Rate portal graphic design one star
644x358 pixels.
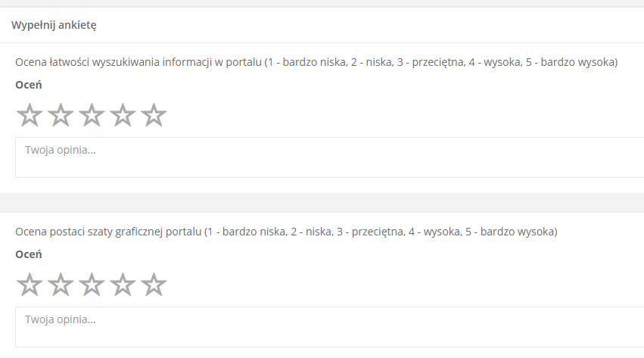click(x=30, y=285)
